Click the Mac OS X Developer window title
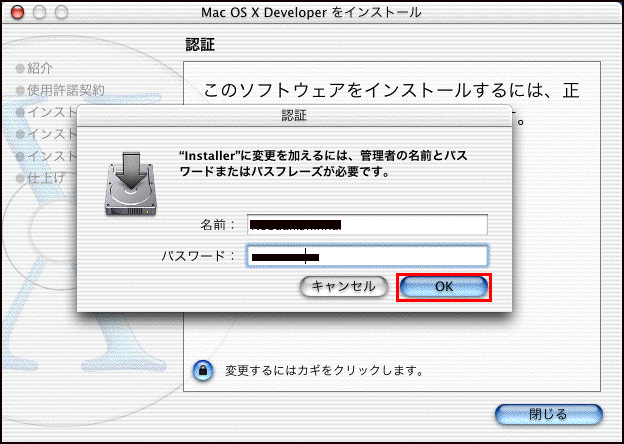 click(311, 13)
